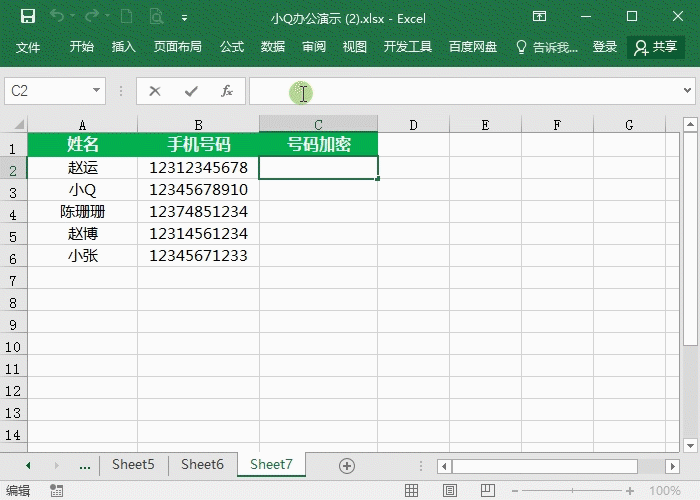
Task: Click the 100% zoom level
Action: pyautogui.click(x=665, y=491)
